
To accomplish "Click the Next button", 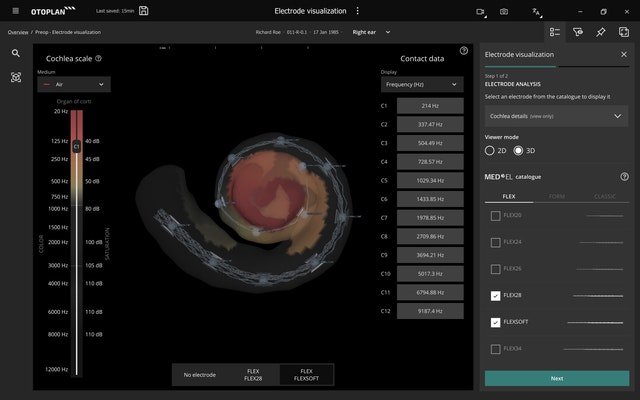I will tap(556, 378).
